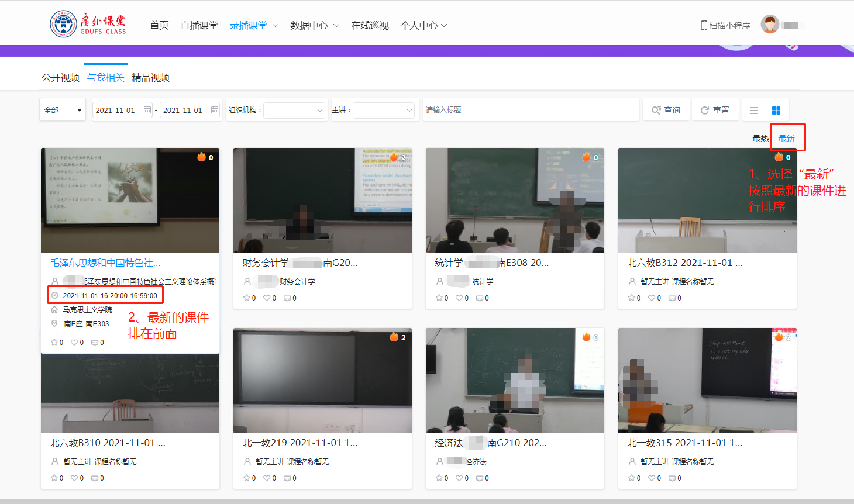
Task: Sort videos by 最新
Action: pyautogui.click(x=786, y=139)
